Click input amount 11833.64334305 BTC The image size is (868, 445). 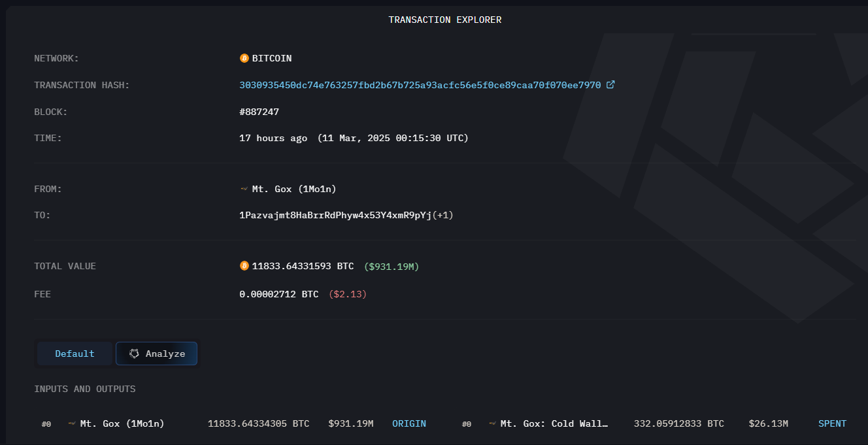259,423
